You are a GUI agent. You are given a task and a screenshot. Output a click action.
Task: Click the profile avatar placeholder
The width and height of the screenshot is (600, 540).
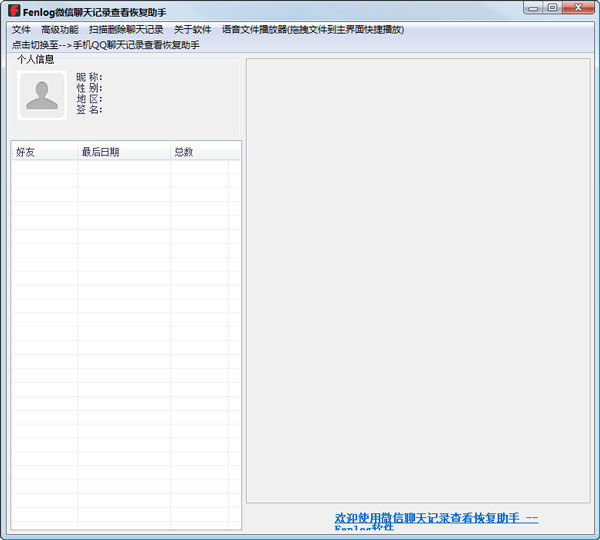42,95
